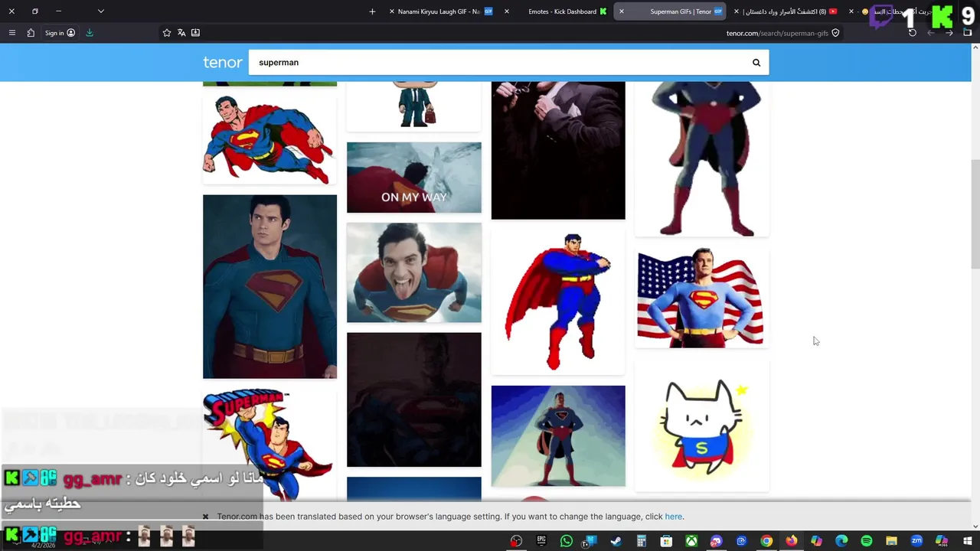Click the Firefox taskbar icon
Viewport: 980px width, 551px height.
[791, 541]
